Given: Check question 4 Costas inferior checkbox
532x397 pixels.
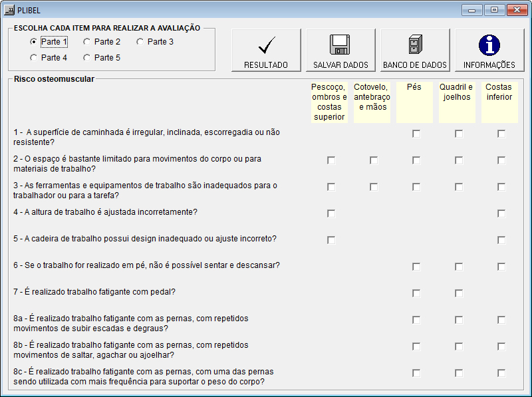Looking at the screenshot, I should (x=501, y=213).
